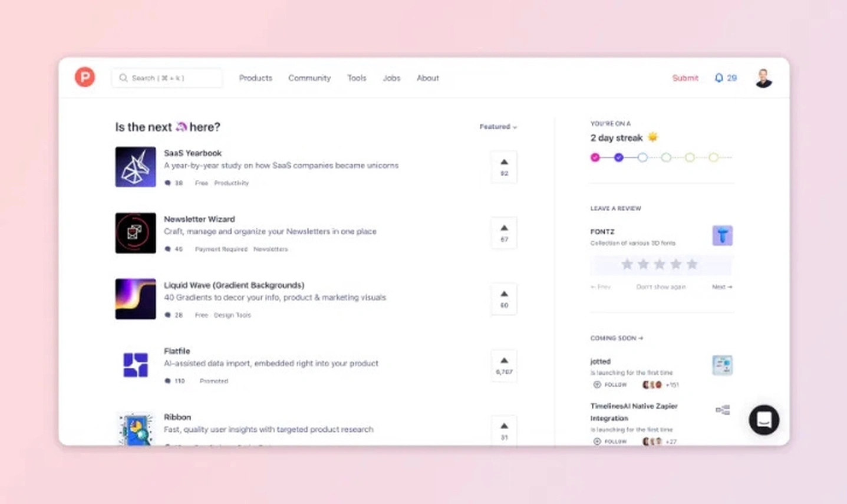Image resolution: width=847 pixels, height=504 pixels.
Task: Rate FONTZ three stars
Action: click(660, 264)
